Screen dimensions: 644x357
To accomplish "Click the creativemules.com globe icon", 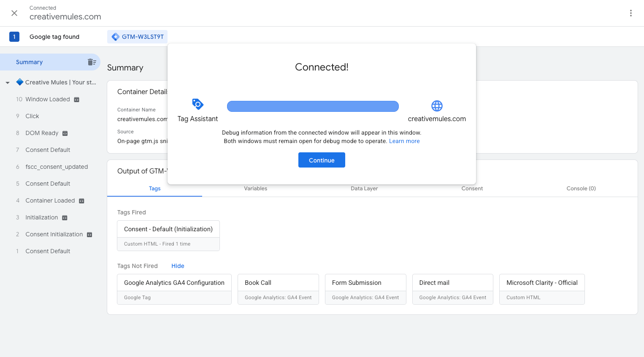I will pyautogui.click(x=437, y=105).
